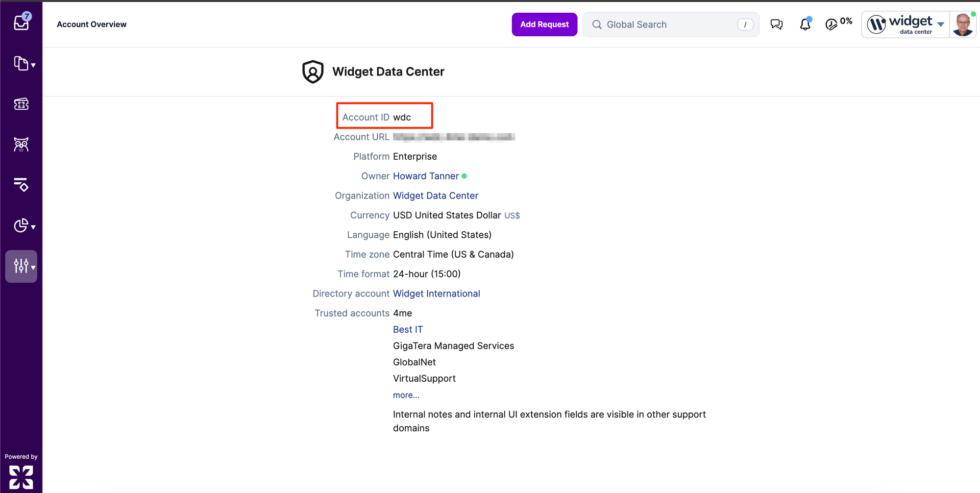Click the Platform value Enterprise

coord(415,156)
